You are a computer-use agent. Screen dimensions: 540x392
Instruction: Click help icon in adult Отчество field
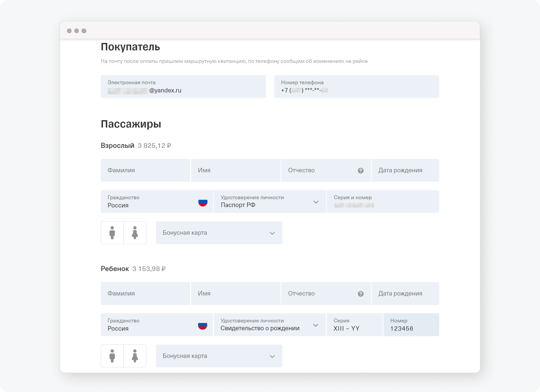pyautogui.click(x=360, y=170)
